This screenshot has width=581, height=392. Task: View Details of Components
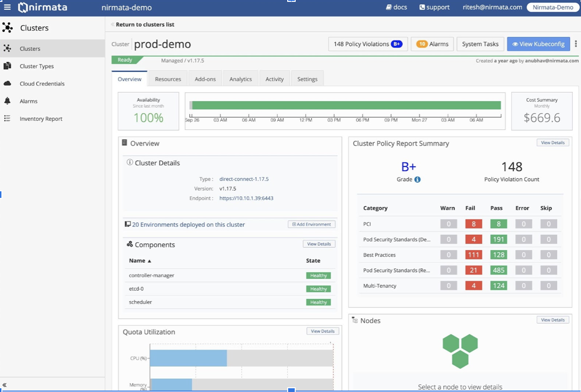319,244
